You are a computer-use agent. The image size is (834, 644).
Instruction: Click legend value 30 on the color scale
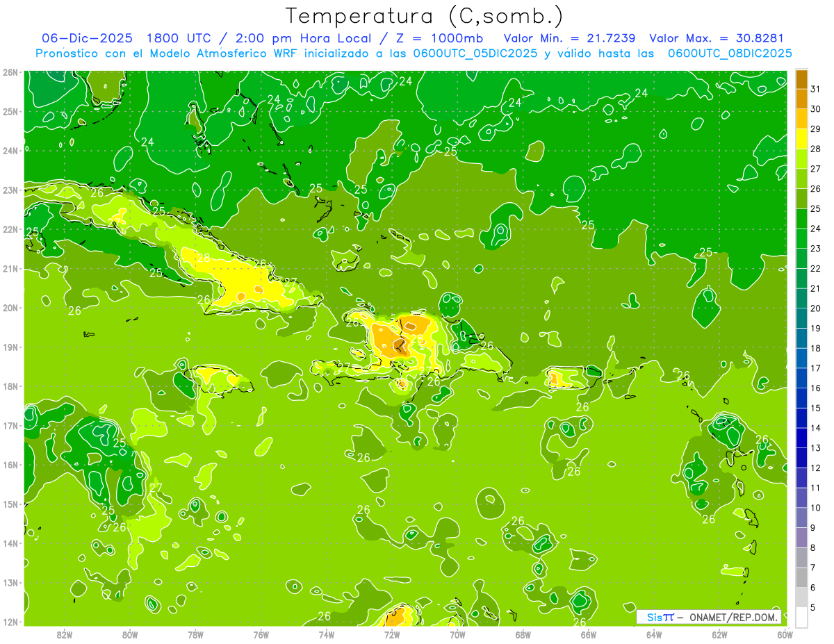(815, 108)
